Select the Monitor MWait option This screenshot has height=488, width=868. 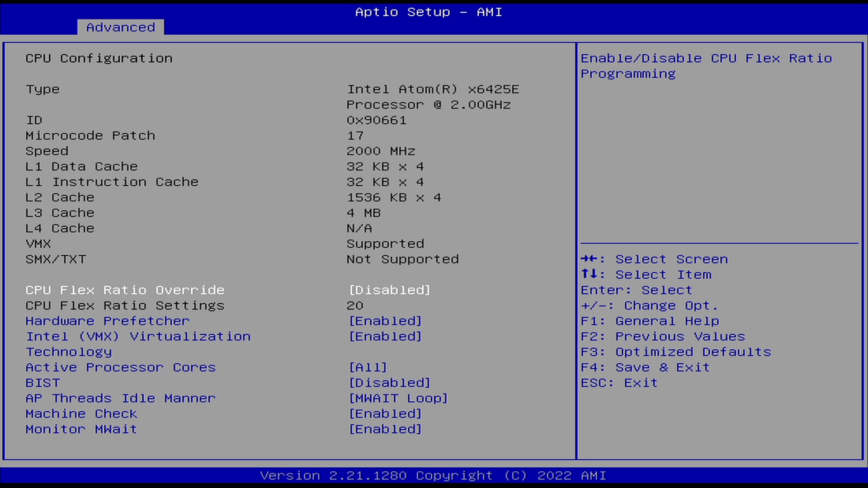coord(81,429)
